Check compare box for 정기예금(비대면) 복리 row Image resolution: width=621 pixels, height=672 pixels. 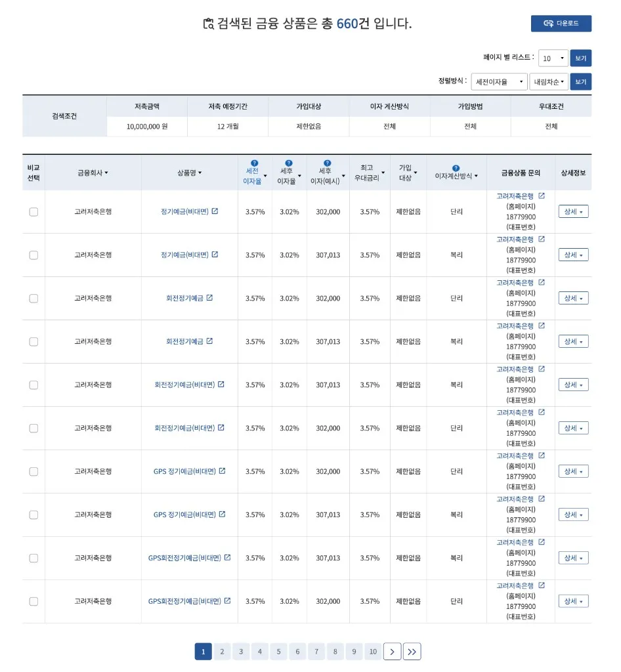pyautogui.click(x=33, y=255)
